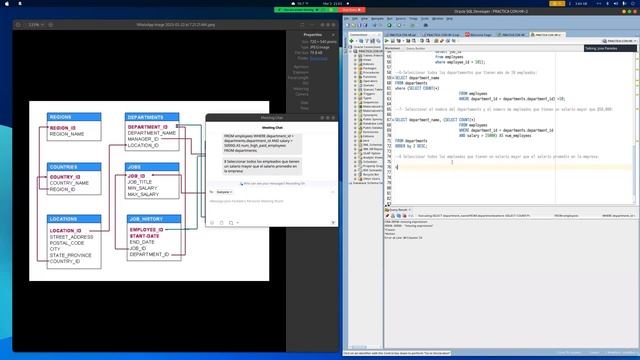Expand the Packages tree node
This screenshot has width=640, height=360.
tap(356, 68)
